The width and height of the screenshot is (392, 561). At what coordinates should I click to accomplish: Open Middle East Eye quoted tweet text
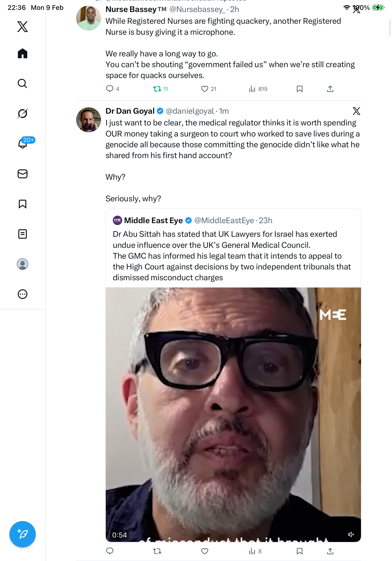pos(232,256)
